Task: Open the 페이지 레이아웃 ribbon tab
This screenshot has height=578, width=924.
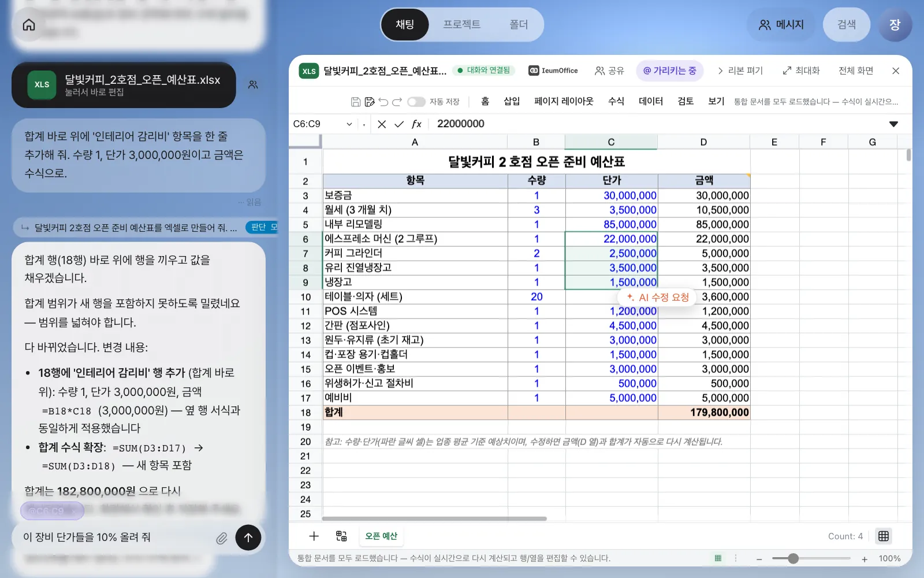Action: coord(564,102)
